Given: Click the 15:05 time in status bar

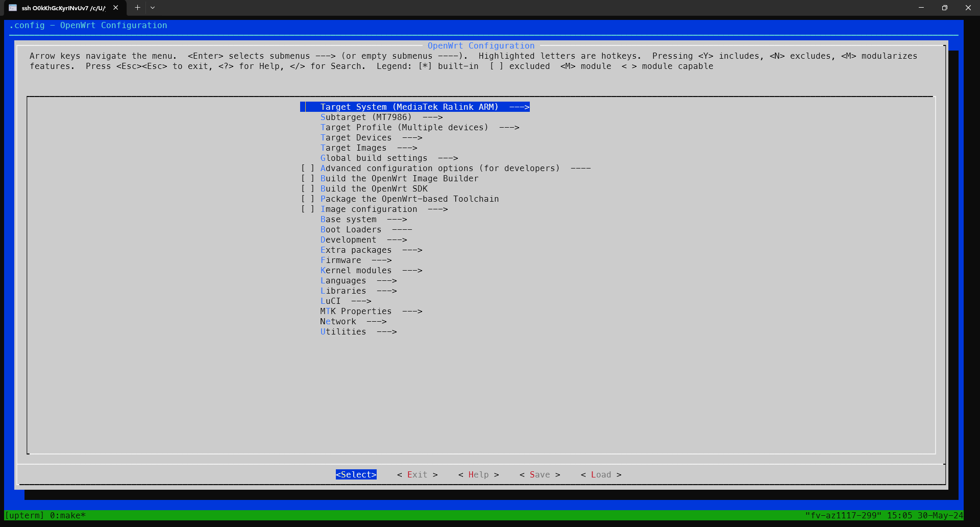Looking at the screenshot, I should coord(899,515).
